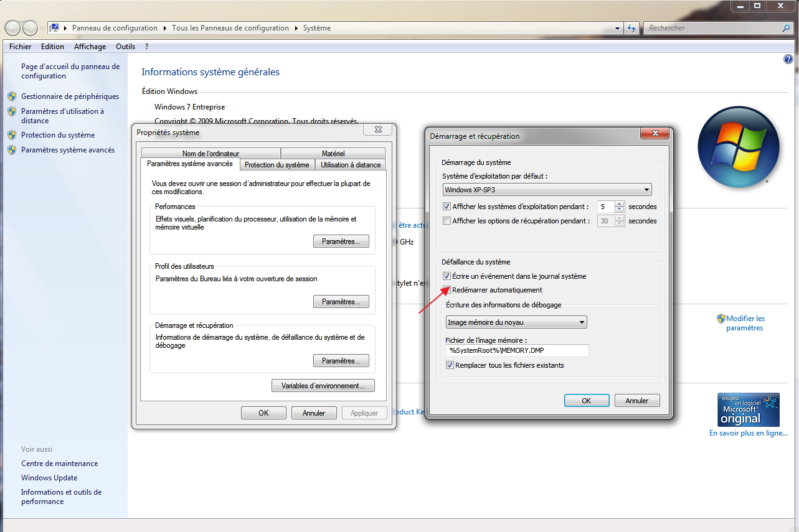Screen dimensions: 799x532
Task: Click the Back navigation arrow
Action: tap(13, 28)
